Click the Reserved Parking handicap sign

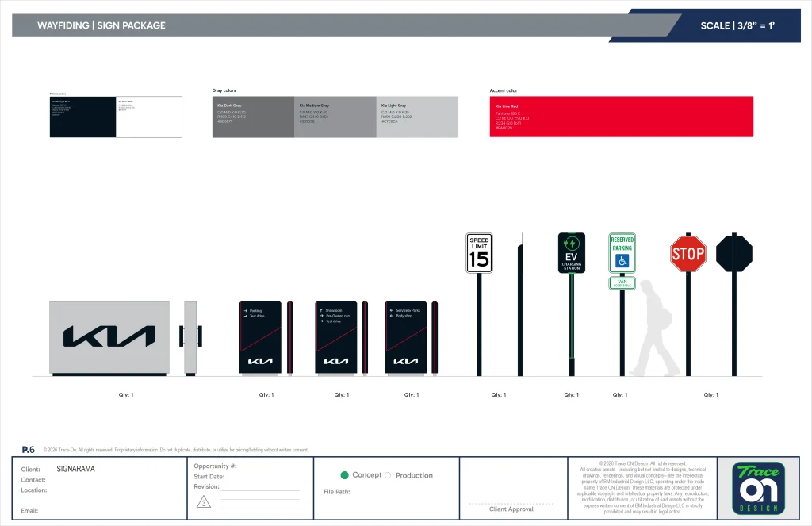point(622,253)
